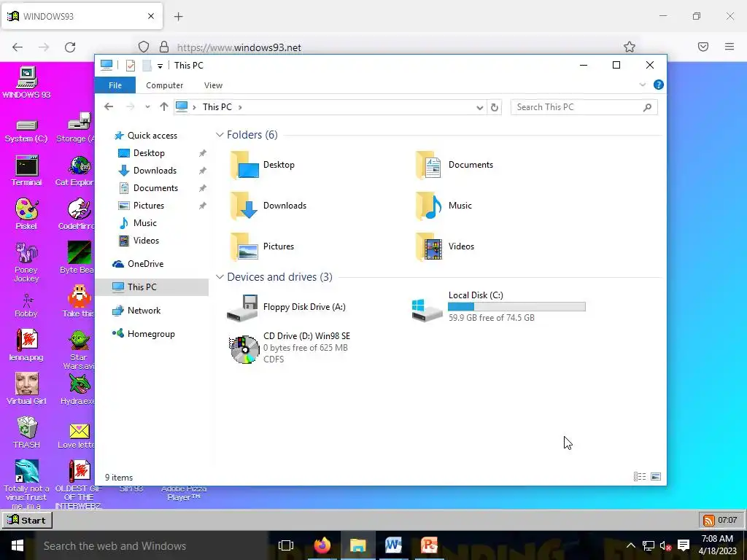Viewport: 747px width, 560px height.
Task: Switch to details view layout icon
Action: click(640, 476)
